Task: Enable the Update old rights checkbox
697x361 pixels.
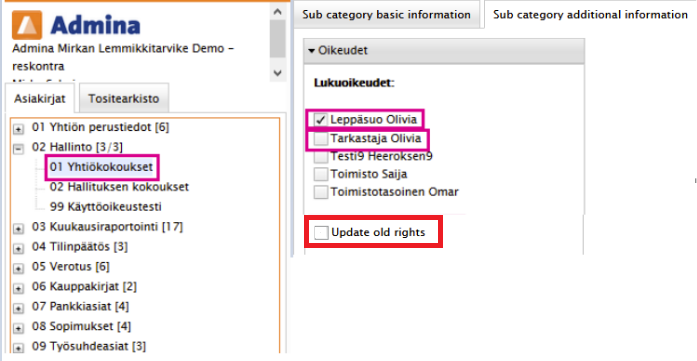Action: click(x=321, y=233)
